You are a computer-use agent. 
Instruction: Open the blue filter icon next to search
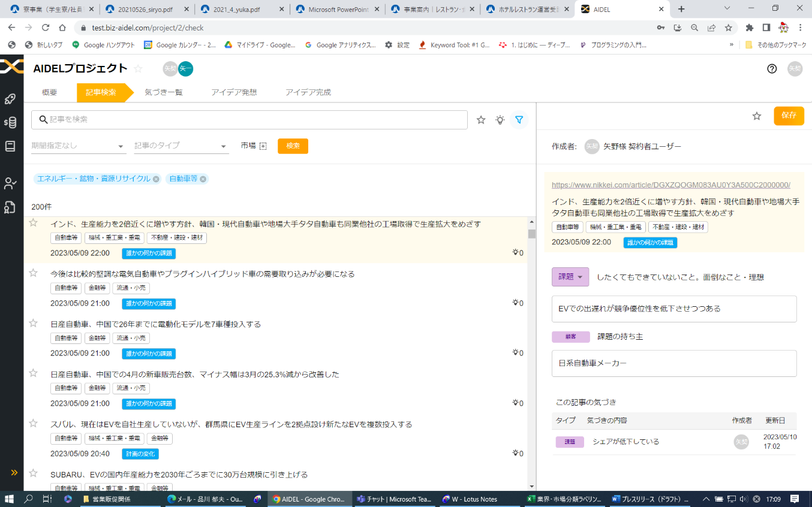519,119
